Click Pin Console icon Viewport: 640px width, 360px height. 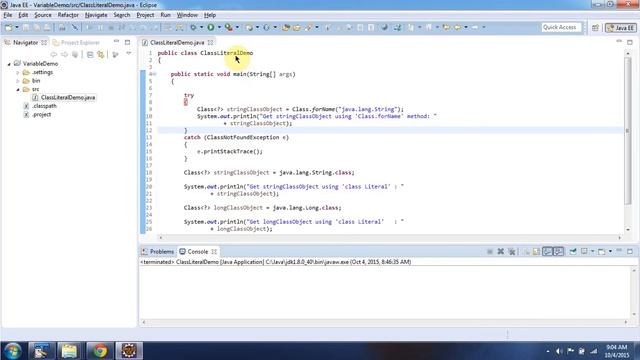point(573,251)
